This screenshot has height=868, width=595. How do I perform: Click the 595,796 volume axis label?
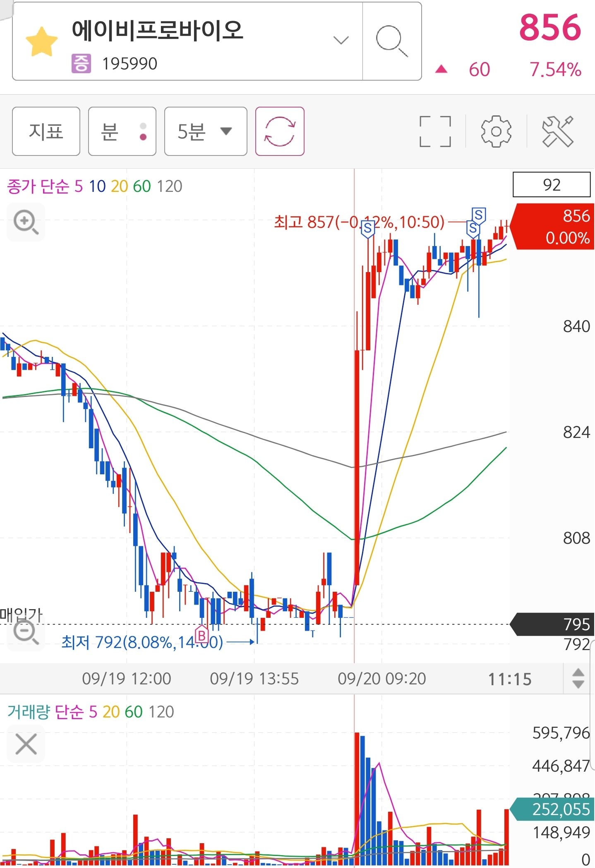(561, 733)
